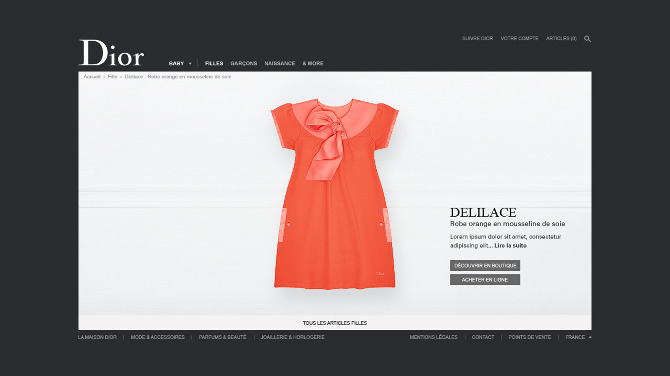Click Acheter en ligne button
The height and width of the screenshot is (376, 670).
point(485,279)
